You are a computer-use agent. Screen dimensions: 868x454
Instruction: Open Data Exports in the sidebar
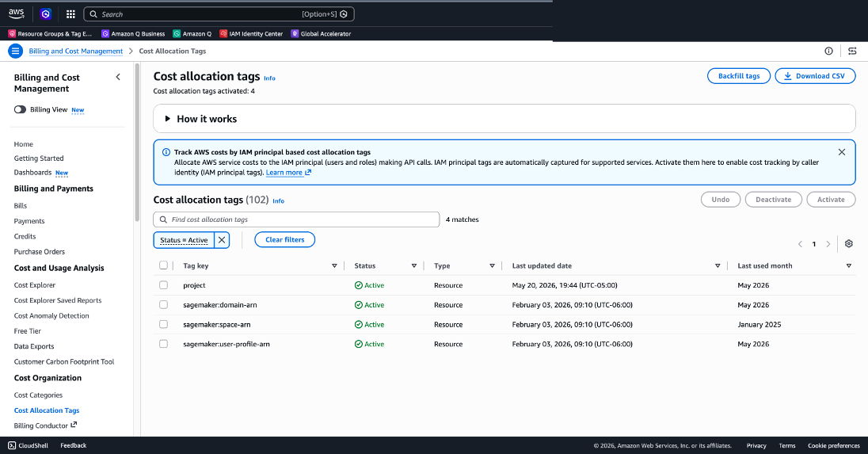34,346
